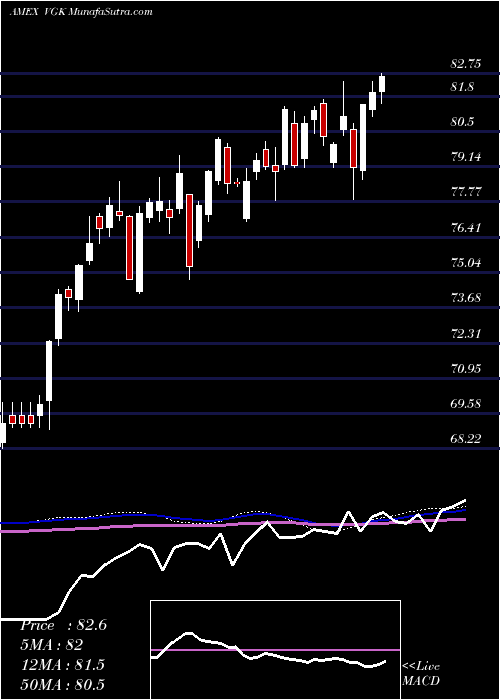The width and height of the screenshot is (500, 700).
Task: Click the pink signal line in MACD inset
Action: (x=275, y=650)
